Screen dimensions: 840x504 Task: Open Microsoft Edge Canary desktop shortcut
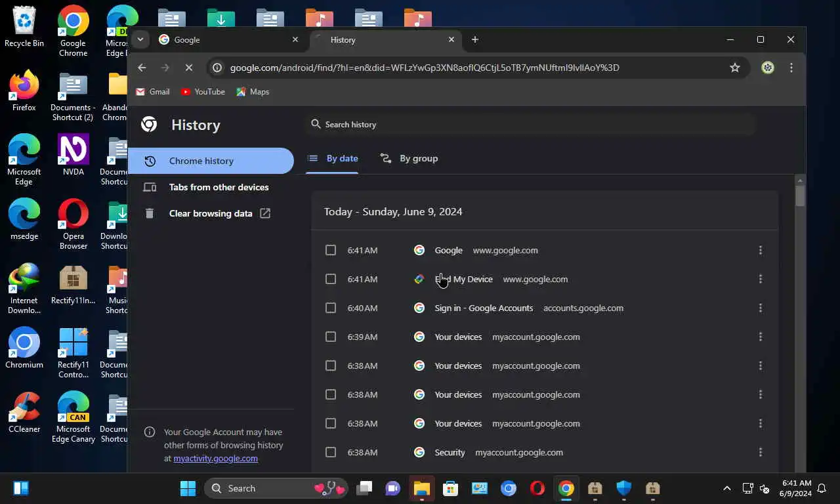pyautogui.click(x=73, y=417)
